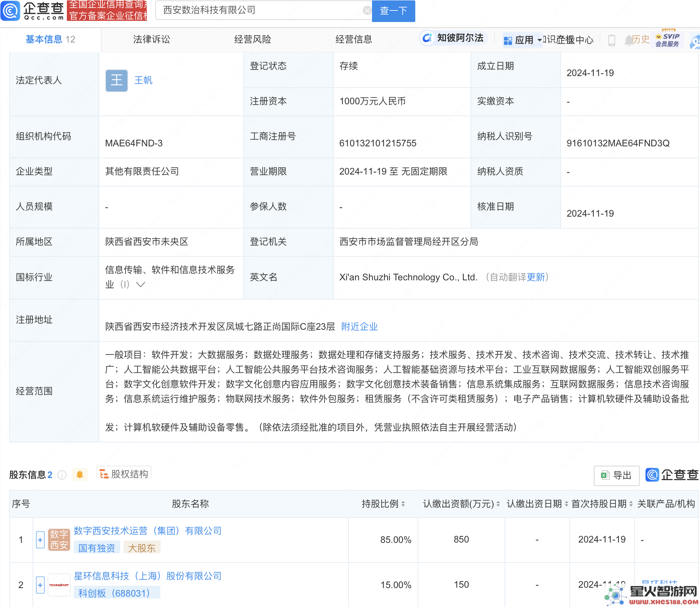
Task: Click the 国有独资 tag
Action: pos(97,548)
